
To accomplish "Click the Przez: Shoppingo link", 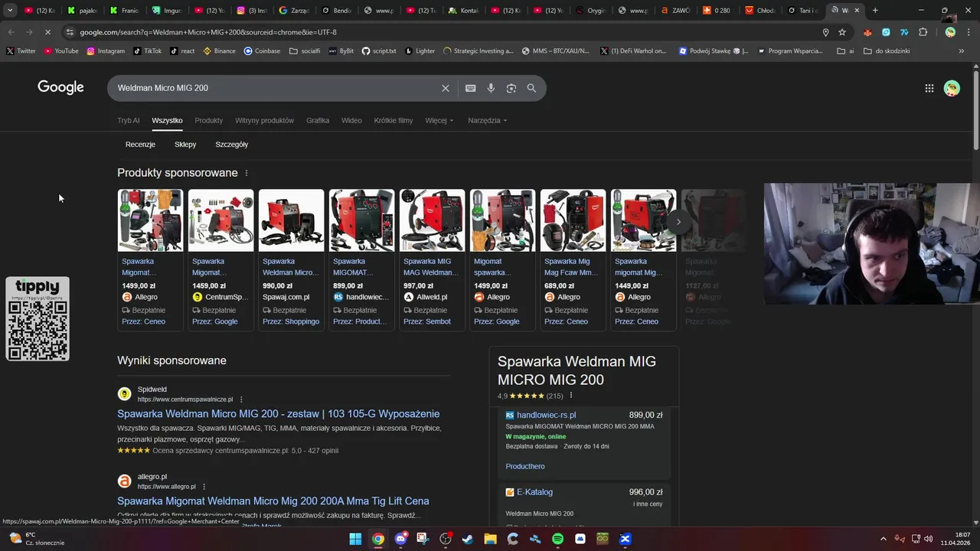I will [291, 321].
